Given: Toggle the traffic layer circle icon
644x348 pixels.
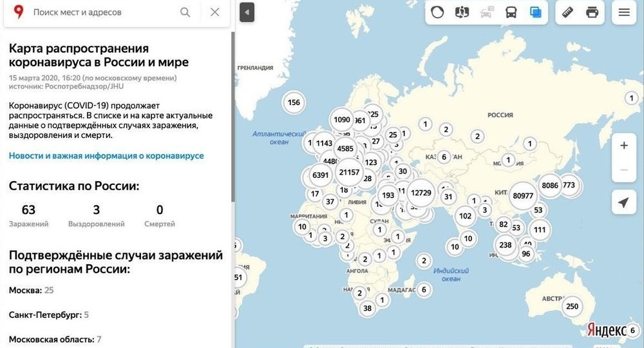Looking at the screenshot, I should pos(437,12).
